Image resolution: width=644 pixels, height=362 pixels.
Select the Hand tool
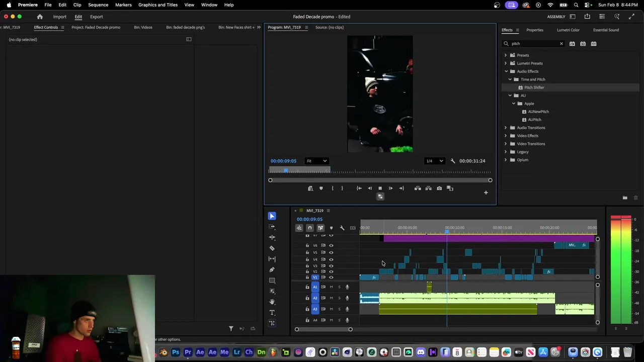click(272, 302)
